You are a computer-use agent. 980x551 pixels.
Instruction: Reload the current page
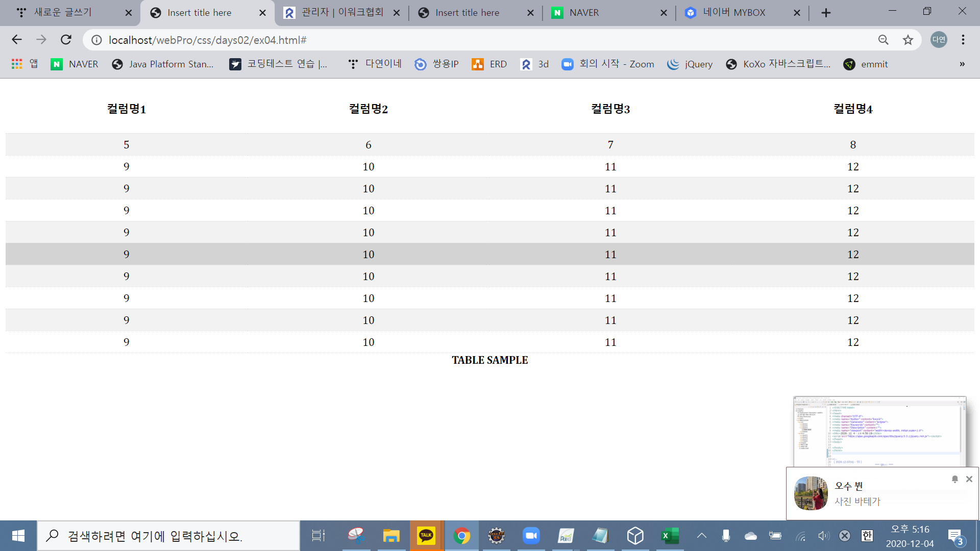click(x=66, y=40)
